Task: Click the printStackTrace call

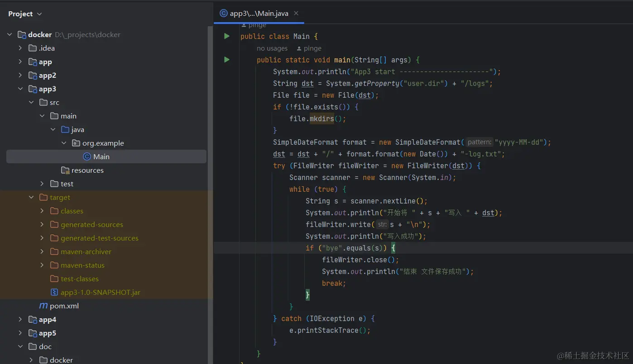Action: click(328, 330)
